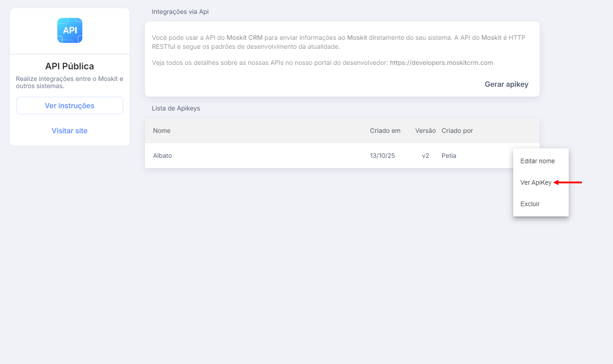Open the Ver instruções button
This screenshot has height=364, width=613.
pyautogui.click(x=70, y=106)
